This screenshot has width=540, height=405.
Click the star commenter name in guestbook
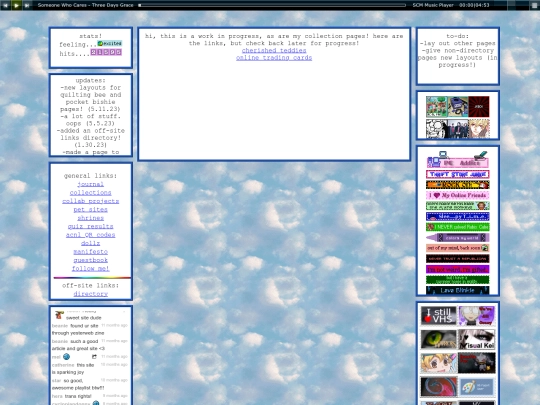[x=56, y=381]
